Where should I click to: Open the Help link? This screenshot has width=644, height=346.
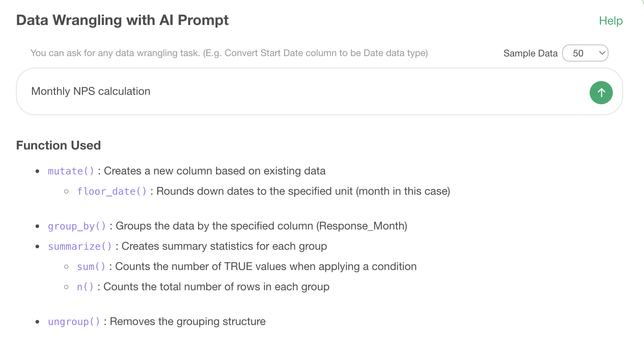pyautogui.click(x=610, y=21)
